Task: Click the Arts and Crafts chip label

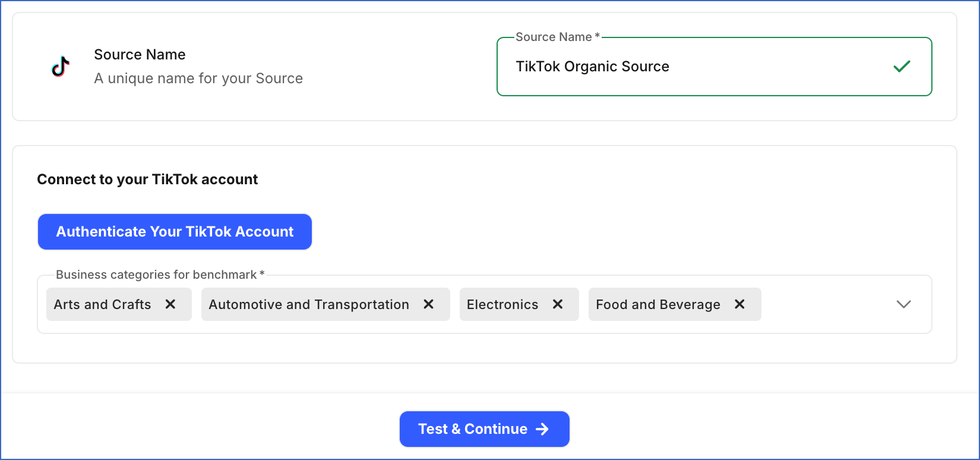Action: (x=102, y=304)
